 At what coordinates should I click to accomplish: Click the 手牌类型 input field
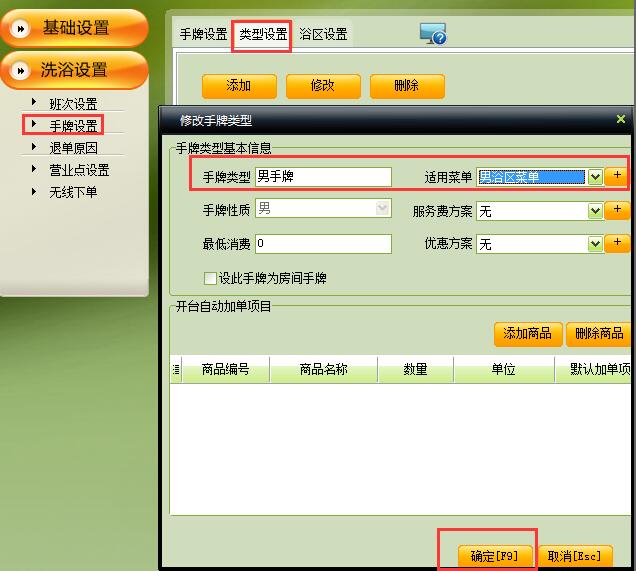pos(323,177)
